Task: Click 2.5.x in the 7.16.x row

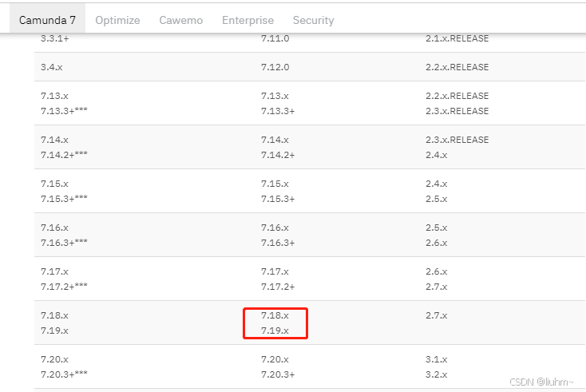Action: tap(436, 228)
